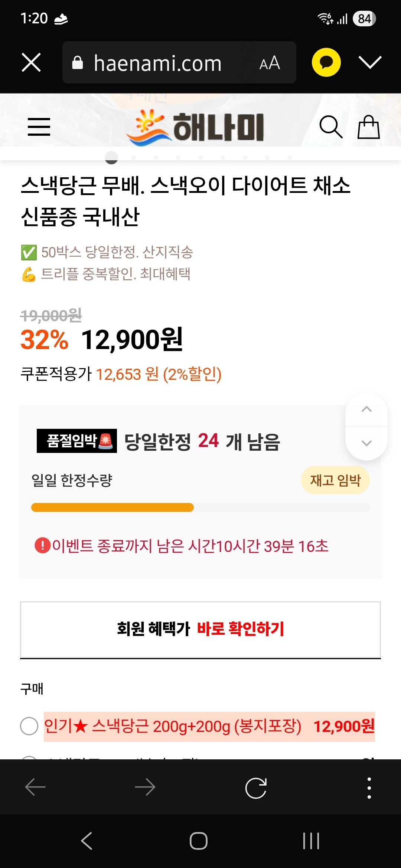Screen dimensions: 401x868
Task: Close the in-app browser with X
Action: pos(31,62)
